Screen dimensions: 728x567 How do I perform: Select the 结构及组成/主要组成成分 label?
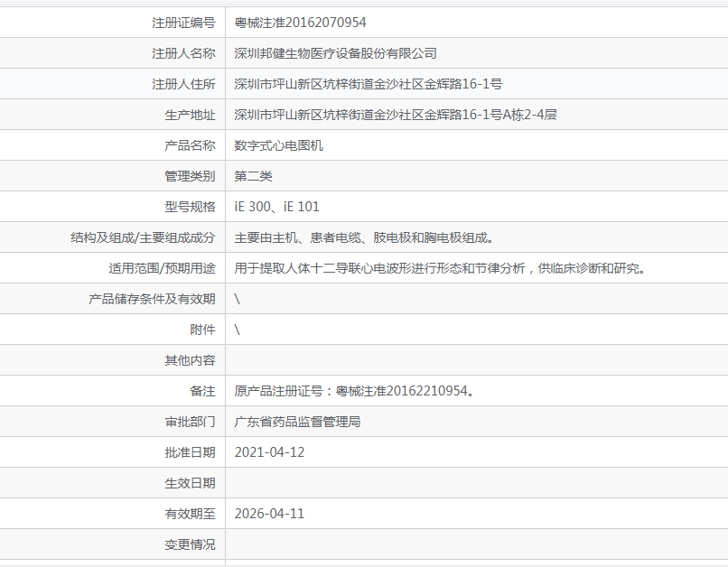pos(143,237)
